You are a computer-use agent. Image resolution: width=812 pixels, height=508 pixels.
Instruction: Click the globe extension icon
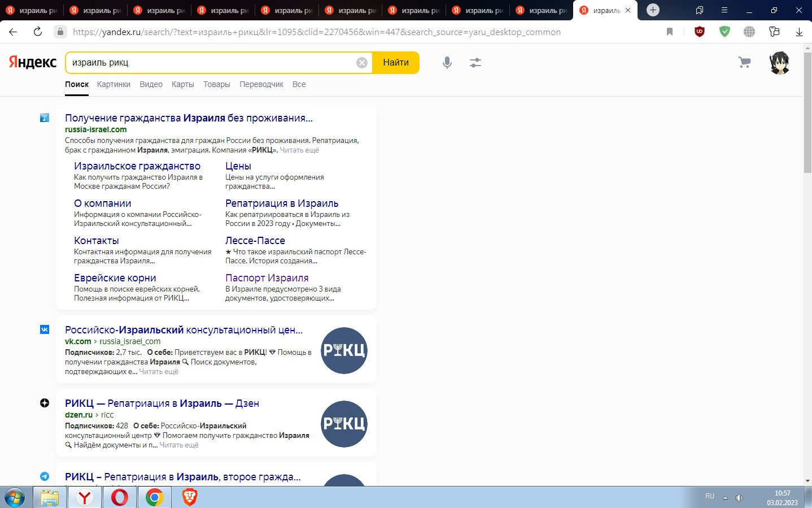pyautogui.click(x=749, y=32)
